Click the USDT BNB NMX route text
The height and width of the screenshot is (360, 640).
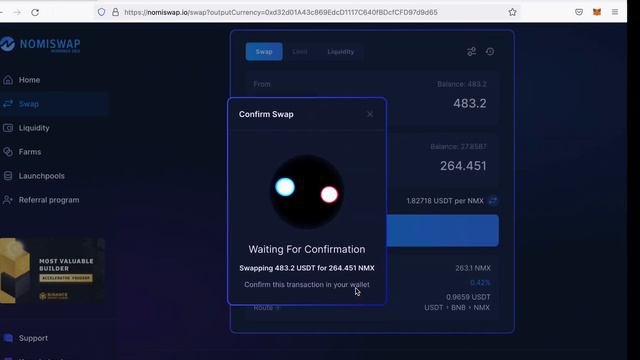click(457, 308)
